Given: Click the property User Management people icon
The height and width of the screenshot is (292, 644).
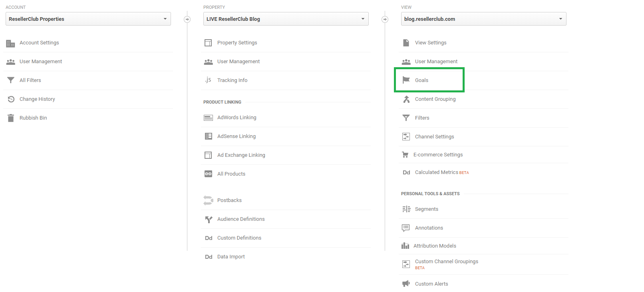Looking at the screenshot, I should [209, 62].
